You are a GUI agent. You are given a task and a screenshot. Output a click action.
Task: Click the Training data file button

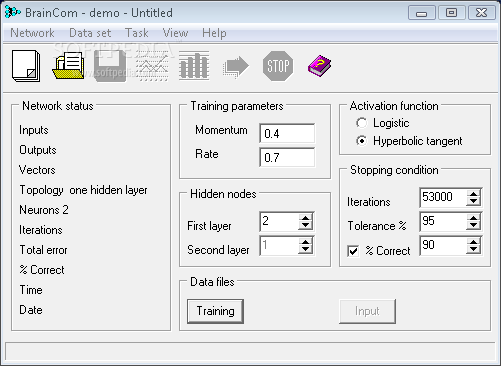click(x=215, y=311)
